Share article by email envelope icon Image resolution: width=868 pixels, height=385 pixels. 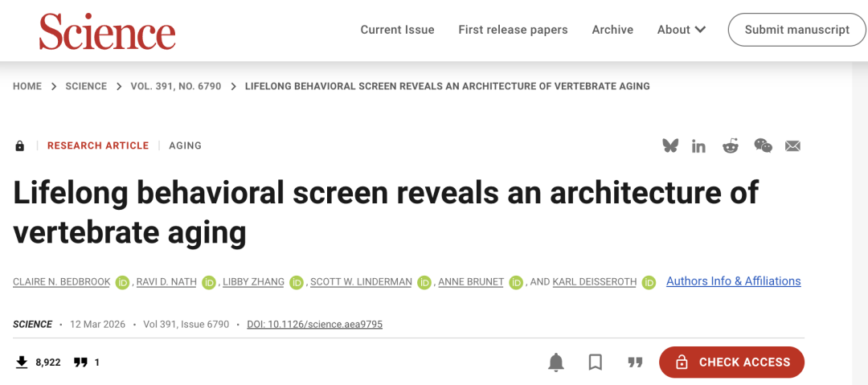point(792,145)
